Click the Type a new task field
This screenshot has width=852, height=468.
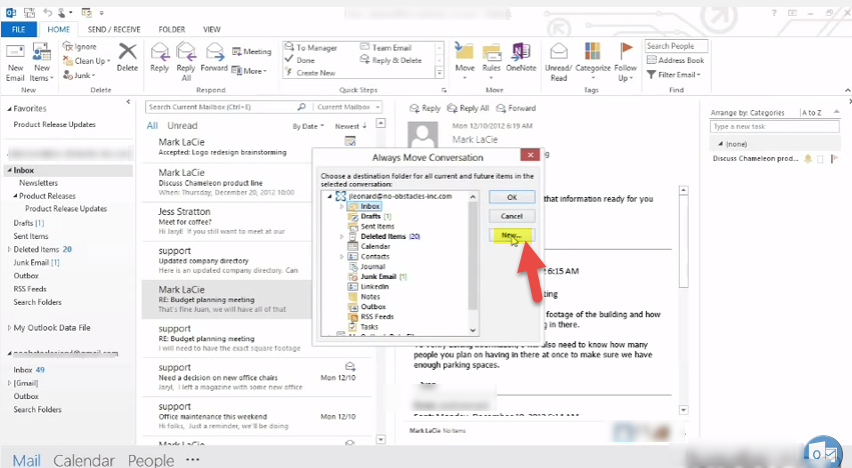coord(774,126)
